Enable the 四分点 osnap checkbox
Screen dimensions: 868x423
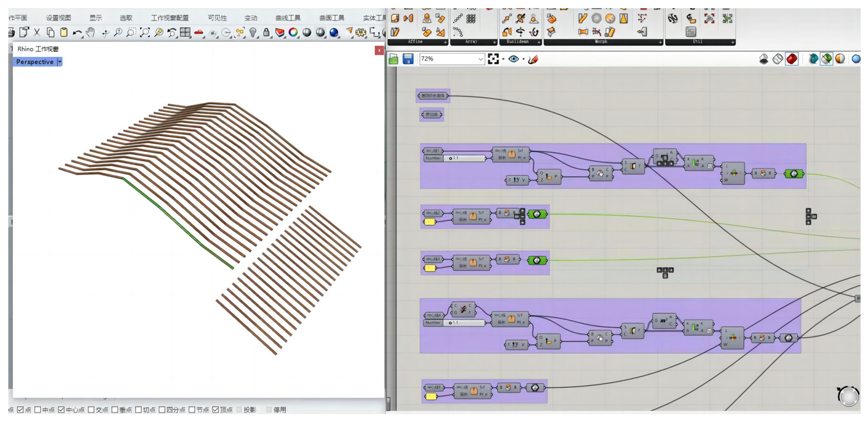(162, 409)
